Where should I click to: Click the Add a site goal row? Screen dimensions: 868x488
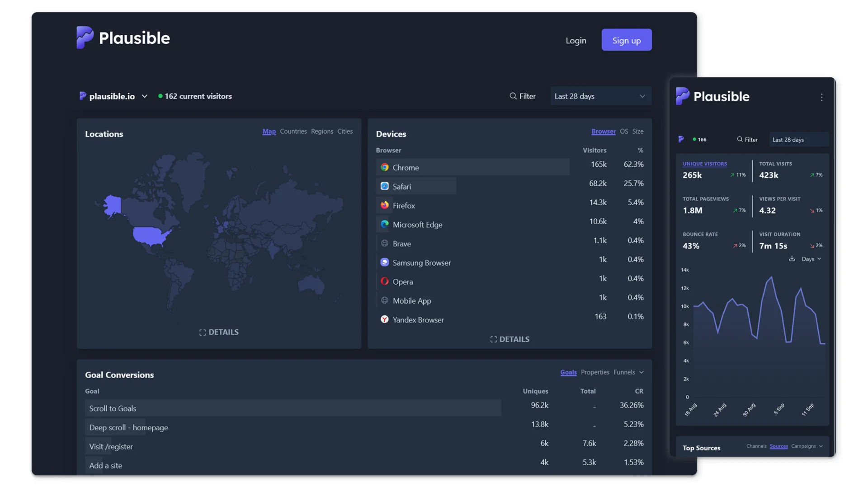point(105,465)
